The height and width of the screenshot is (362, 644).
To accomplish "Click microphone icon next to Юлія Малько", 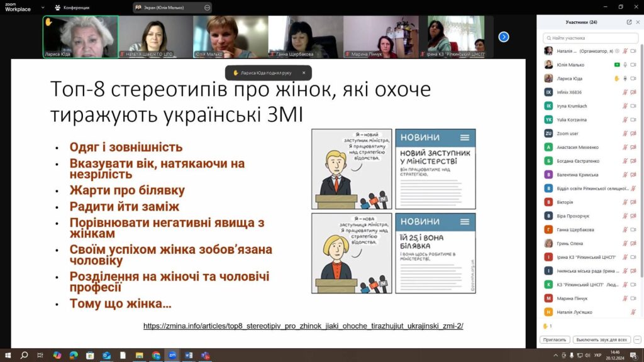I will pos(625,65).
